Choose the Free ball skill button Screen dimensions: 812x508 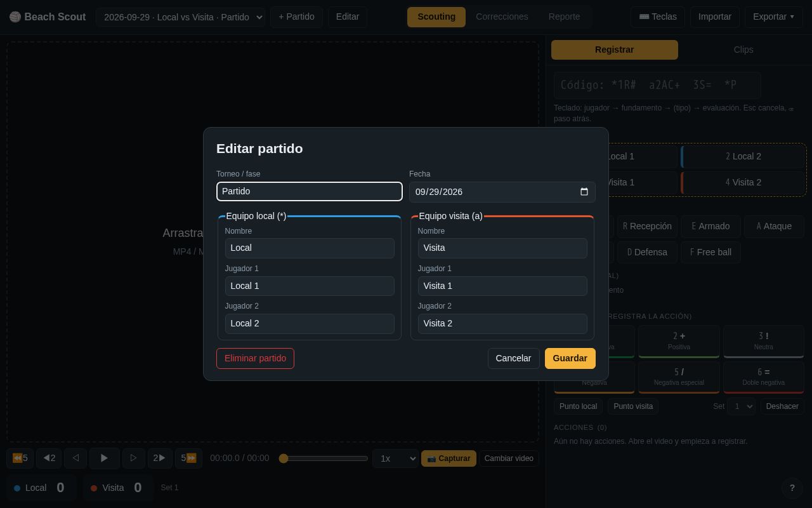(710, 252)
